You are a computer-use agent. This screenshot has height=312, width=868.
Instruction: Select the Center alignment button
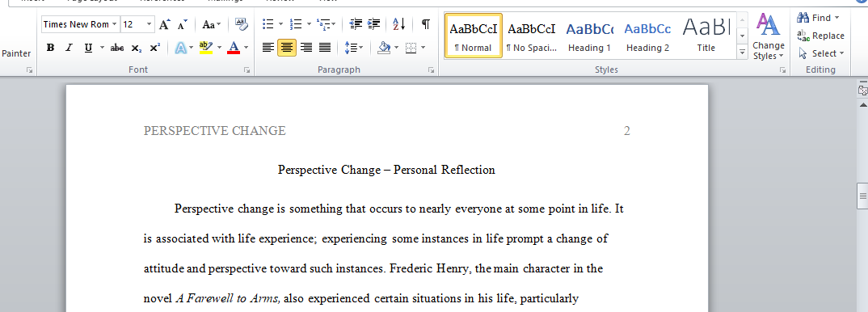(x=287, y=48)
